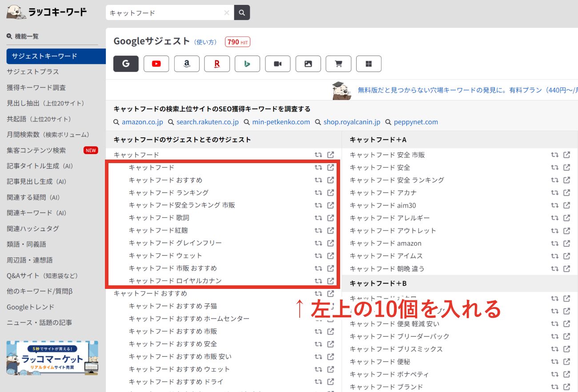Open 見出し抽出（上位20サイト） in sidebar

pos(46,103)
